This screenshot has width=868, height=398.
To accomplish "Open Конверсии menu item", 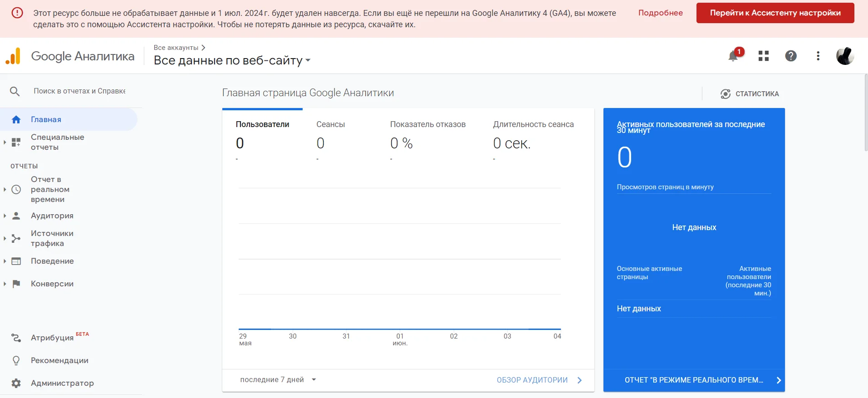I will pos(52,284).
